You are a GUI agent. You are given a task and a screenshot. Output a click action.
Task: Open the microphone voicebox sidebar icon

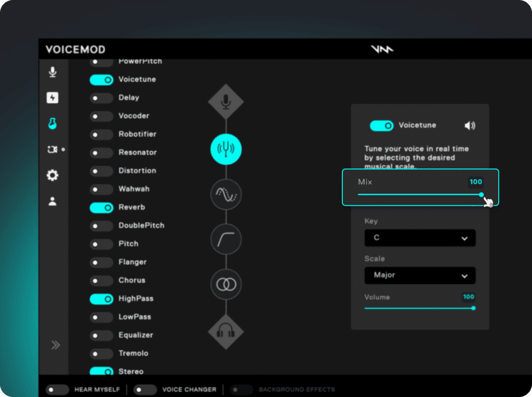pos(52,72)
